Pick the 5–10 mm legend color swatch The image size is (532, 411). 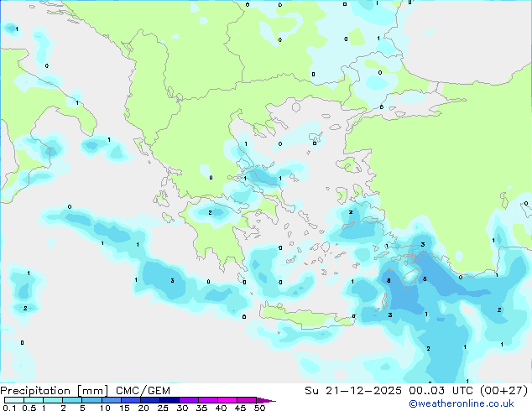(x=91, y=400)
